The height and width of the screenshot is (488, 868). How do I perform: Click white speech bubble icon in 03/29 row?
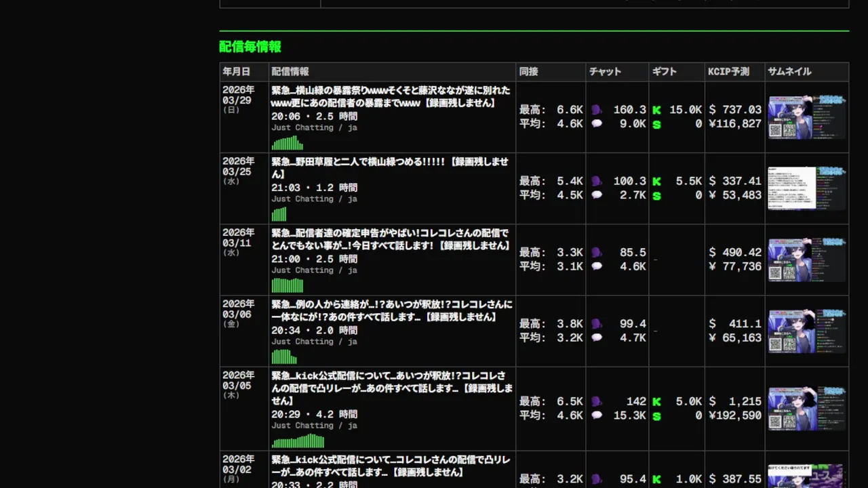[x=597, y=123]
